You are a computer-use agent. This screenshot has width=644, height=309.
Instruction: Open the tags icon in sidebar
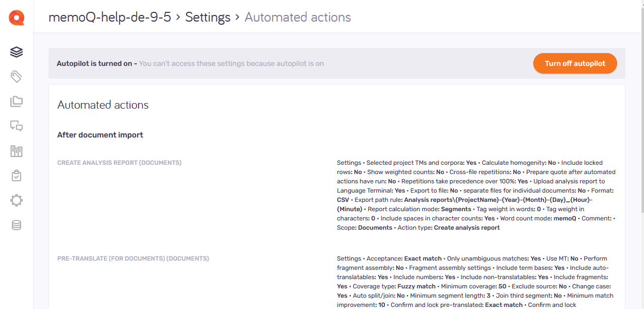[16, 77]
